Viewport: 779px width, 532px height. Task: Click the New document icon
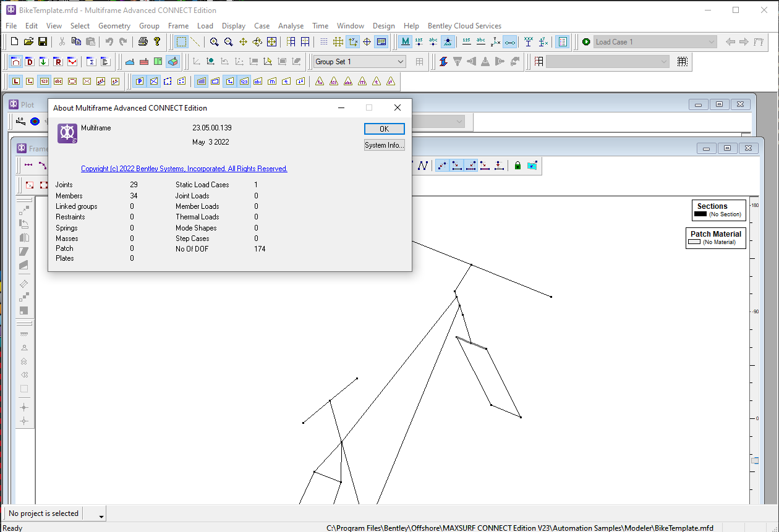[15, 42]
